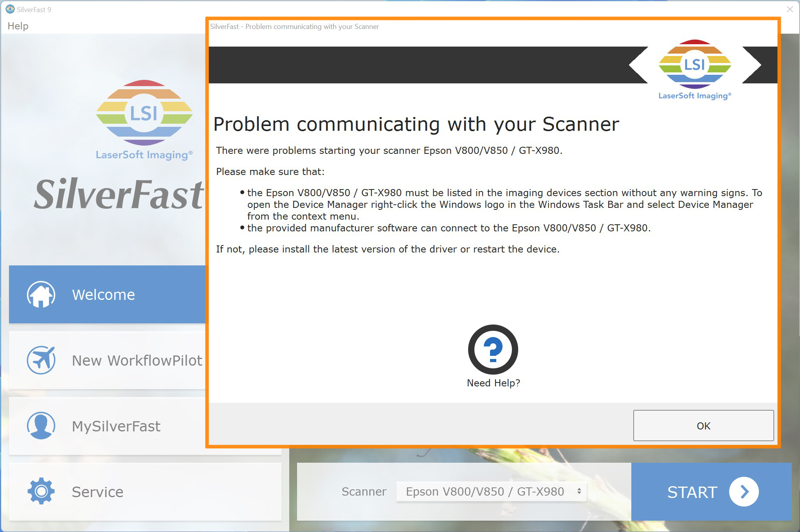Image resolution: width=800 pixels, height=532 pixels.
Task: Click the New WorkflowPilot airplane icon
Action: click(x=41, y=360)
